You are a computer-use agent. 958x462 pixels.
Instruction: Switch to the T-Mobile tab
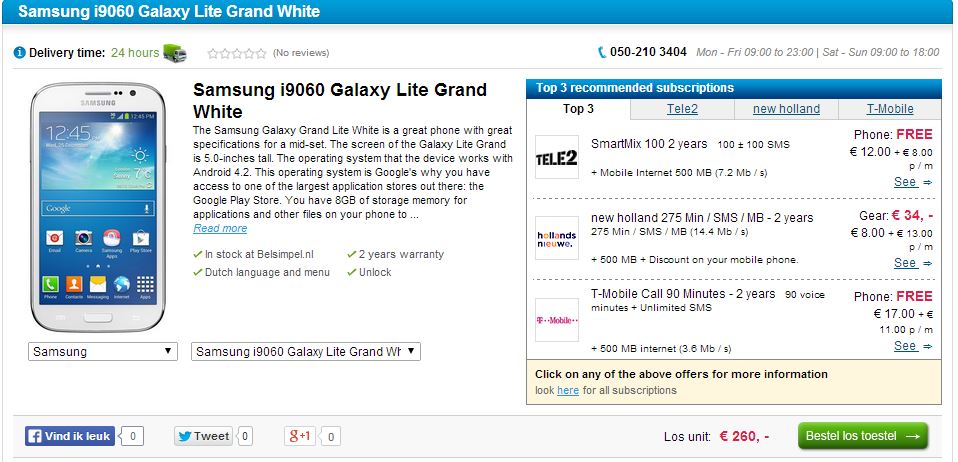889,109
